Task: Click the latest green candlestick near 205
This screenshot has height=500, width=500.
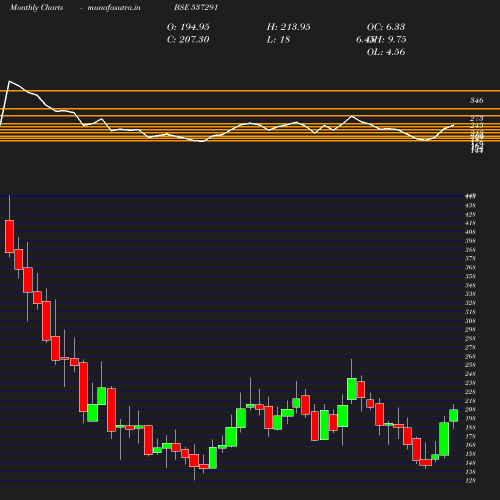Action: tap(453, 415)
